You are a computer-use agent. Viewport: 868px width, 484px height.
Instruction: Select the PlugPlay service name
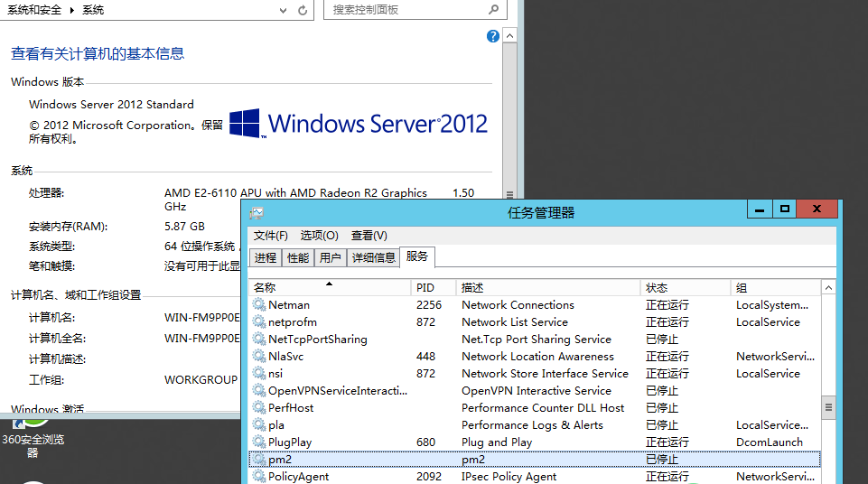click(x=290, y=442)
